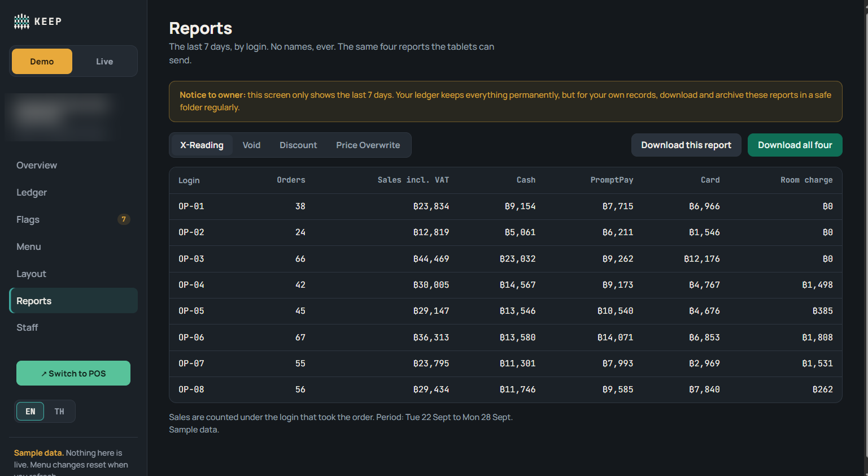Click Switch to POS button
The height and width of the screenshot is (476, 868).
[73, 373]
